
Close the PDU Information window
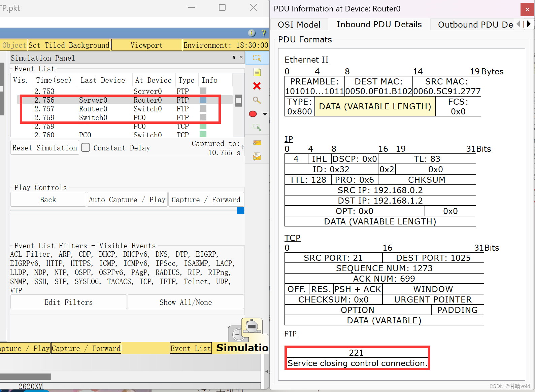click(527, 9)
